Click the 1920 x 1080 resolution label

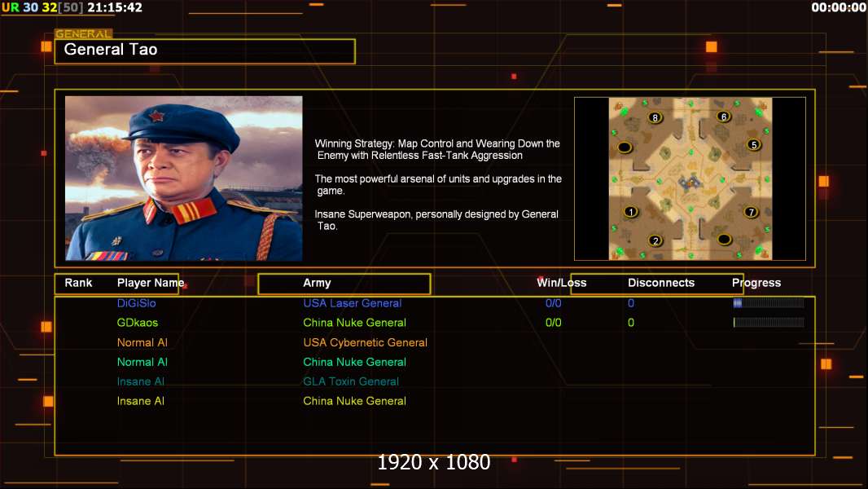(433, 462)
